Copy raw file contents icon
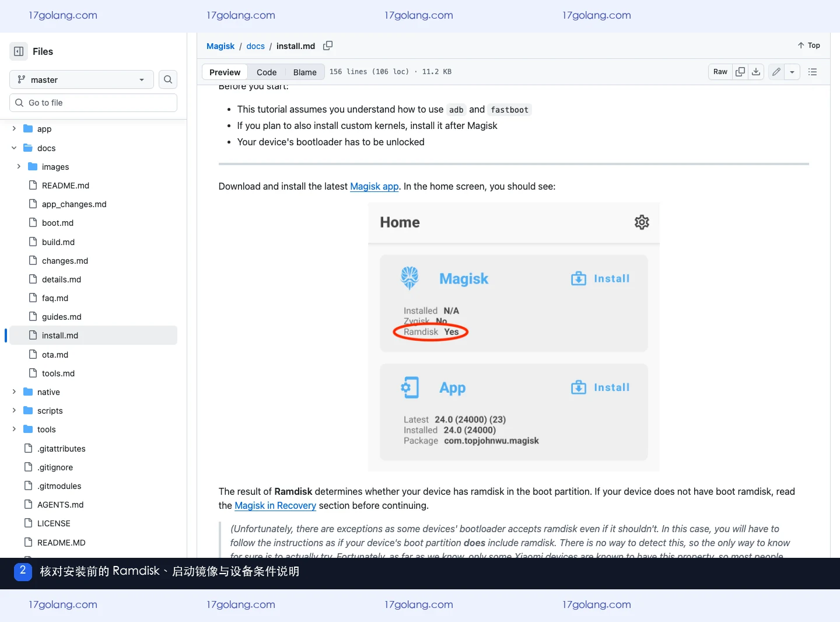The height and width of the screenshot is (622, 840). click(x=740, y=72)
